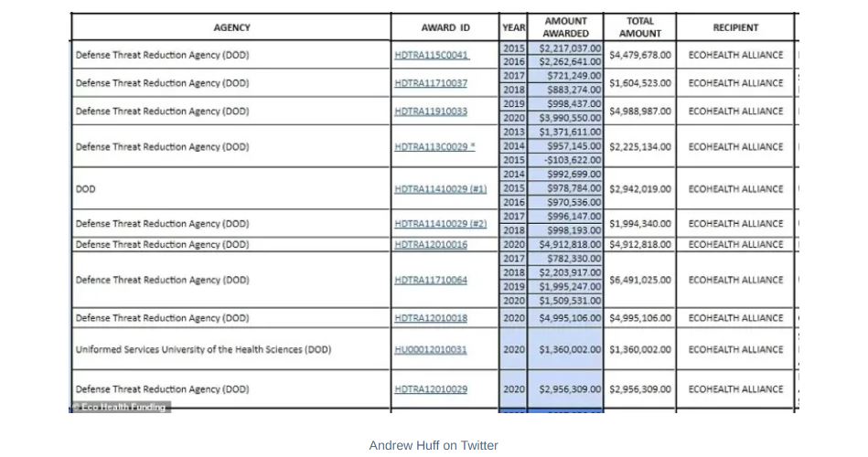
Task: Click the Eco Health Funding image label
Action: pos(121,408)
